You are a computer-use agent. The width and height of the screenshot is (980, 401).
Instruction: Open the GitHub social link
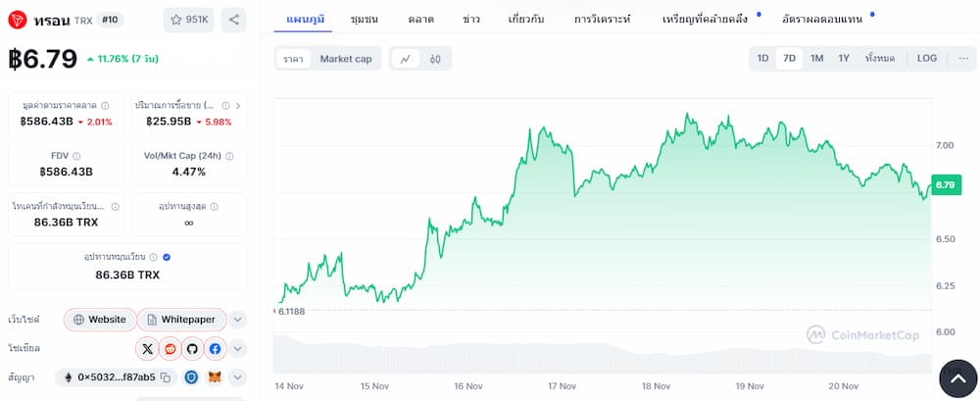coord(192,348)
